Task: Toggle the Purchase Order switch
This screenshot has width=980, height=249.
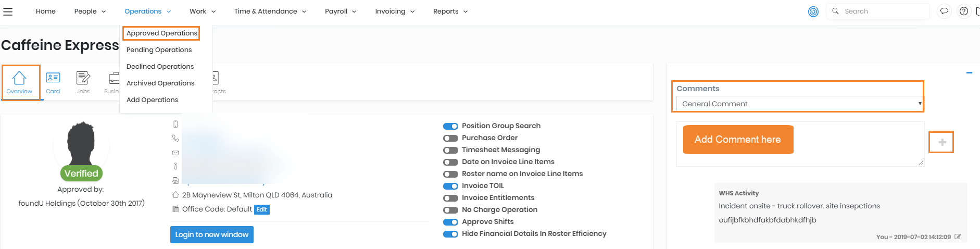Action: [x=450, y=138]
